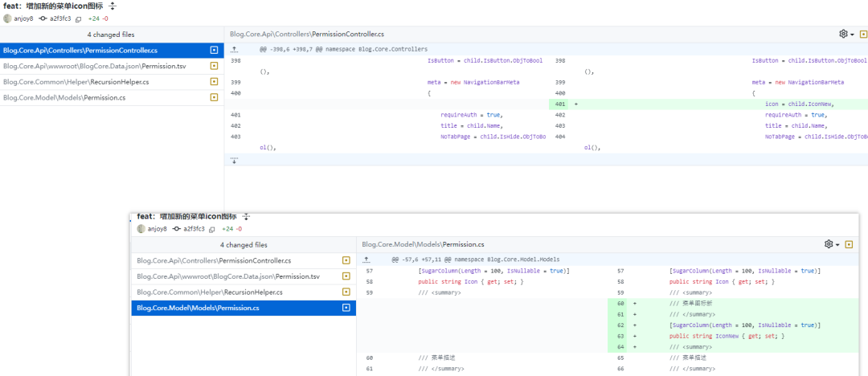Open anjoy8 avatar in top window

point(7,18)
